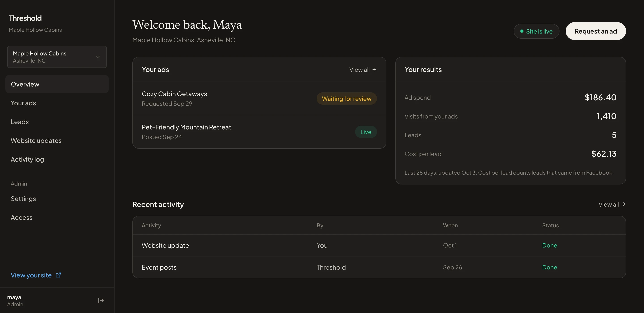Click the Activity column header
This screenshot has width=644, height=313.
coord(151,225)
